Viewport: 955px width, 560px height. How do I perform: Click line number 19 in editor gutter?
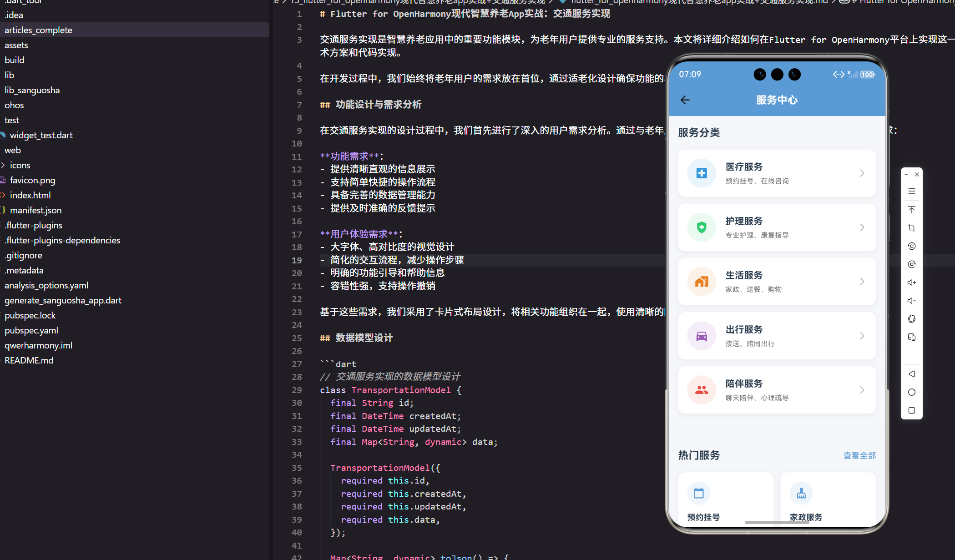(297, 260)
